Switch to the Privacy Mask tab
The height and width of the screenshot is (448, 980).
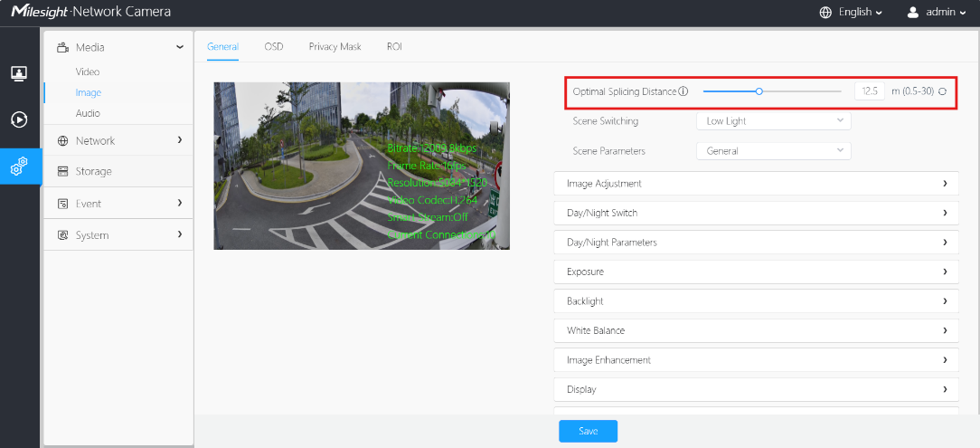(335, 47)
